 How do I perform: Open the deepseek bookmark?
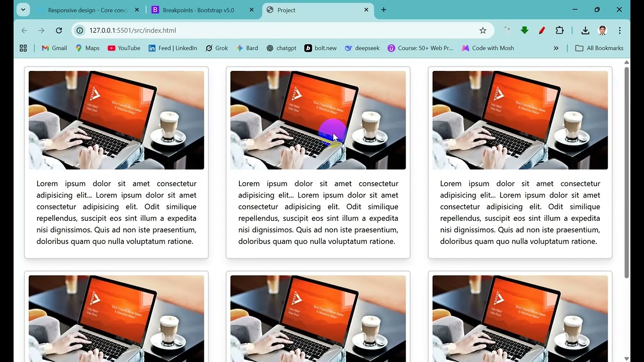[x=362, y=48]
